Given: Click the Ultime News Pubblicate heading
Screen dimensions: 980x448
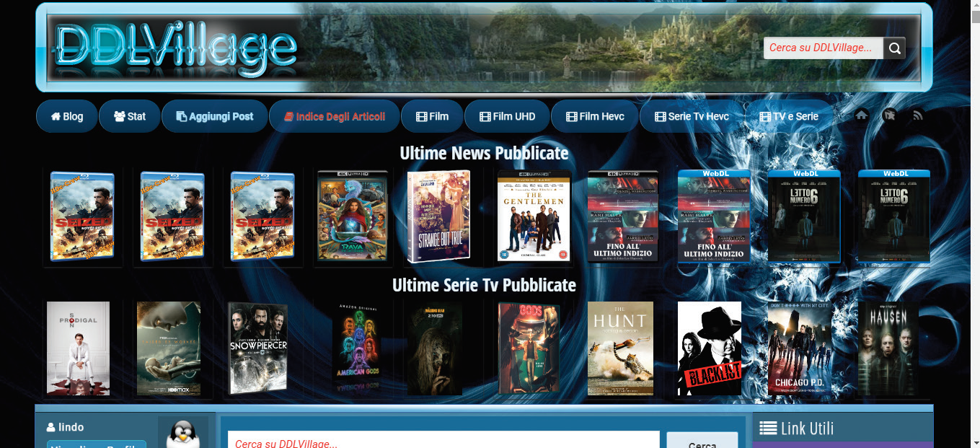Looking at the screenshot, I should (485, 153).
